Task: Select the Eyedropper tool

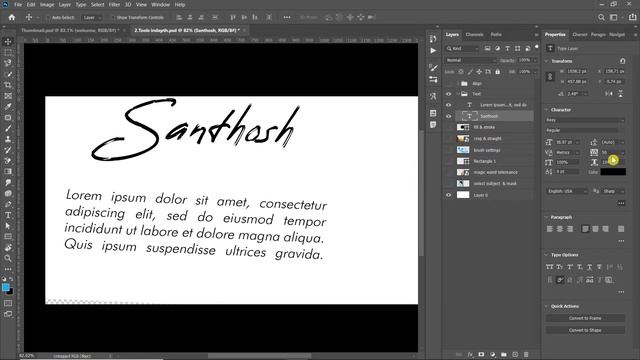Action: [8, 107]
